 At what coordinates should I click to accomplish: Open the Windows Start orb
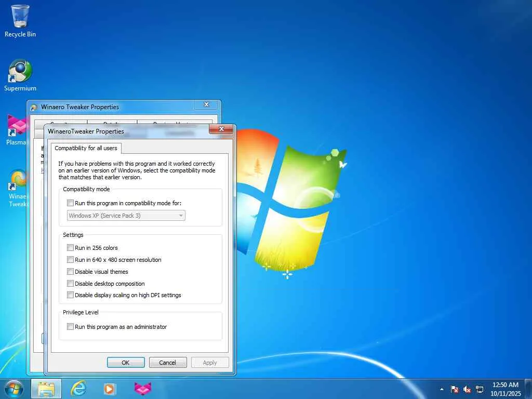tap(14, 389)
